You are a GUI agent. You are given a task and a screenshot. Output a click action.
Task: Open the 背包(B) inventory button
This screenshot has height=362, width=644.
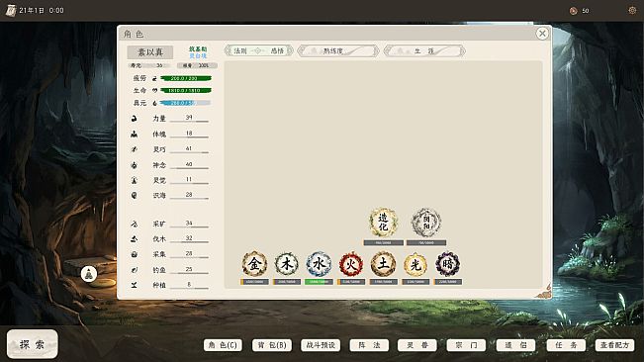coord(272,345)
